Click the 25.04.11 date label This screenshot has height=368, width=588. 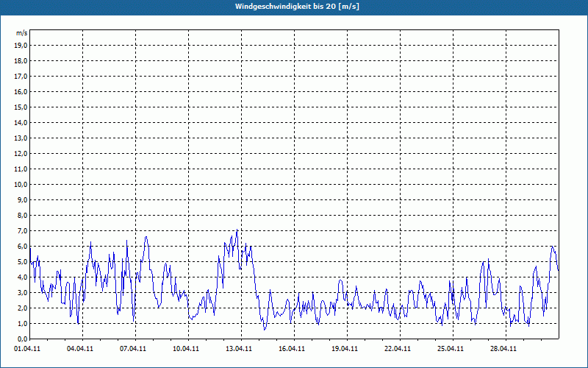click(x=451, y=349)
